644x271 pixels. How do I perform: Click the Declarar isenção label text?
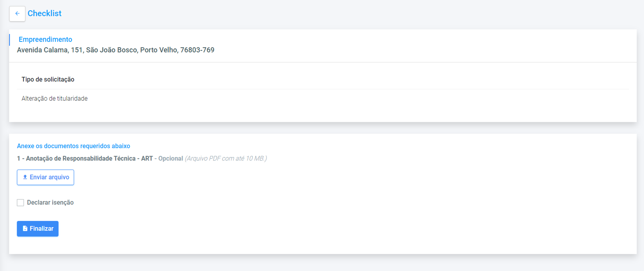tap(50, 202)
